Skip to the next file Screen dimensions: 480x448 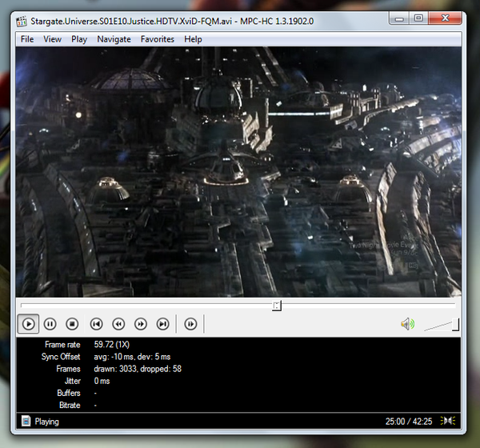(x=163, y=324)
